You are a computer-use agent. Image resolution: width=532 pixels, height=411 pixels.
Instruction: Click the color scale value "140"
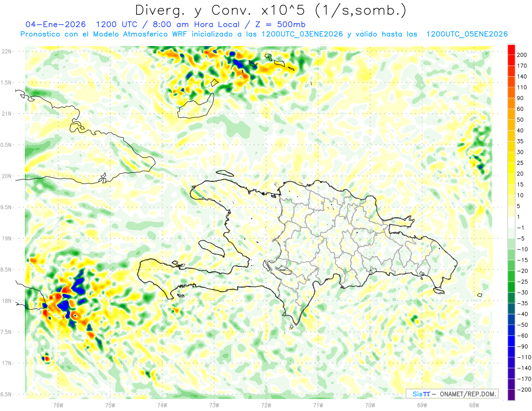tap(523, 76)
